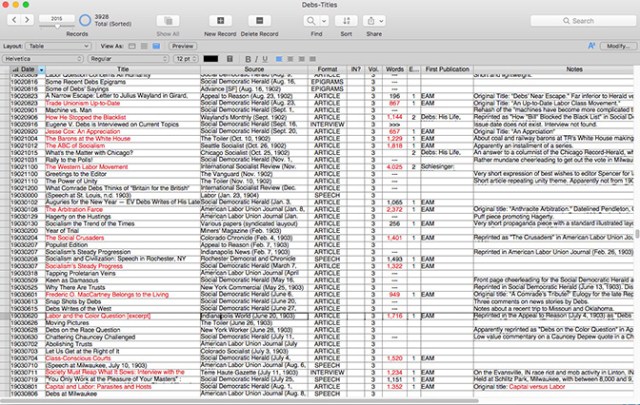Click the text highlight color icon
Viewport: 640px width, 405px height.
(x=230, y=59)
